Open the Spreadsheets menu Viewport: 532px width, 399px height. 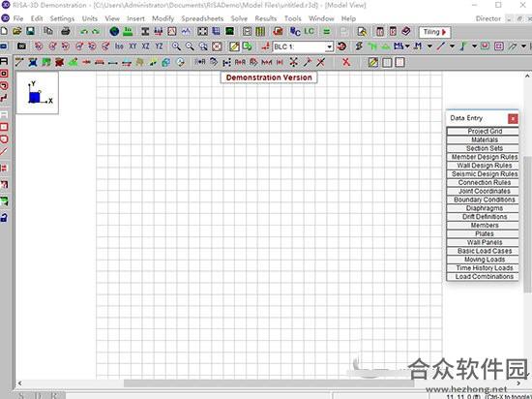coord(202,18)
